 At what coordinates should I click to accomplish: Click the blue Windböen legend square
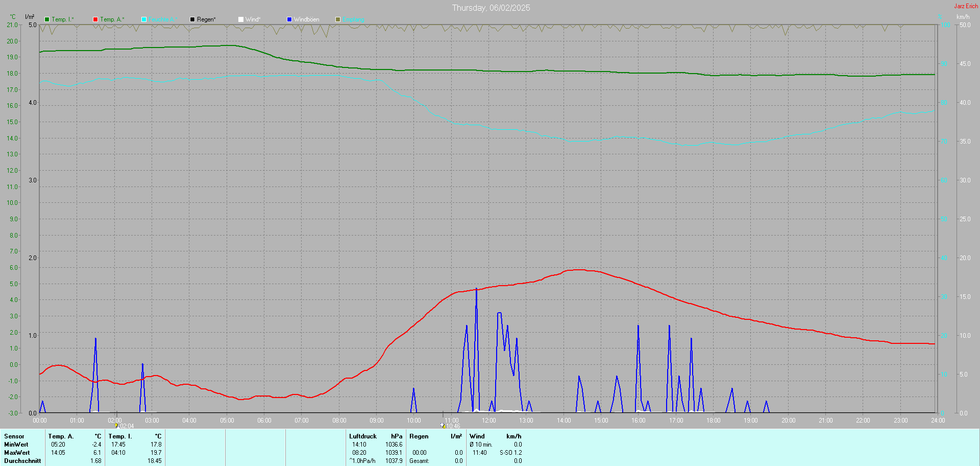tap(289, 19)
